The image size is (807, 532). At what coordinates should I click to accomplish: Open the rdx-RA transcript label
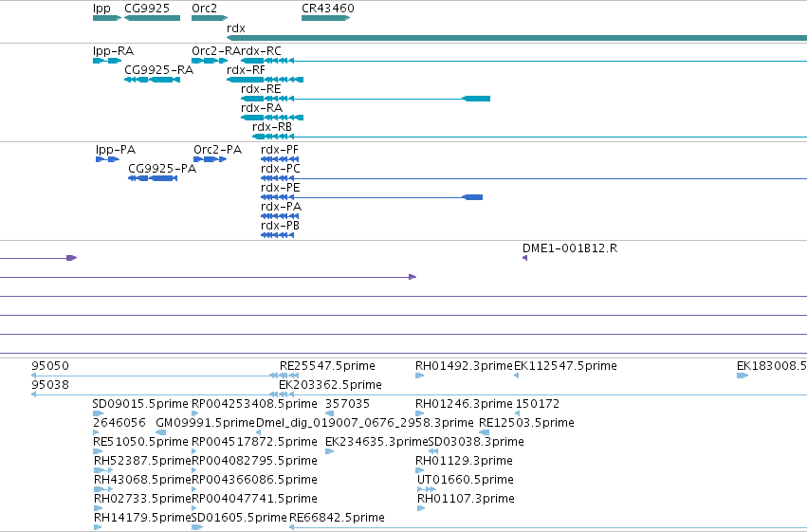[x=262, y=108]
